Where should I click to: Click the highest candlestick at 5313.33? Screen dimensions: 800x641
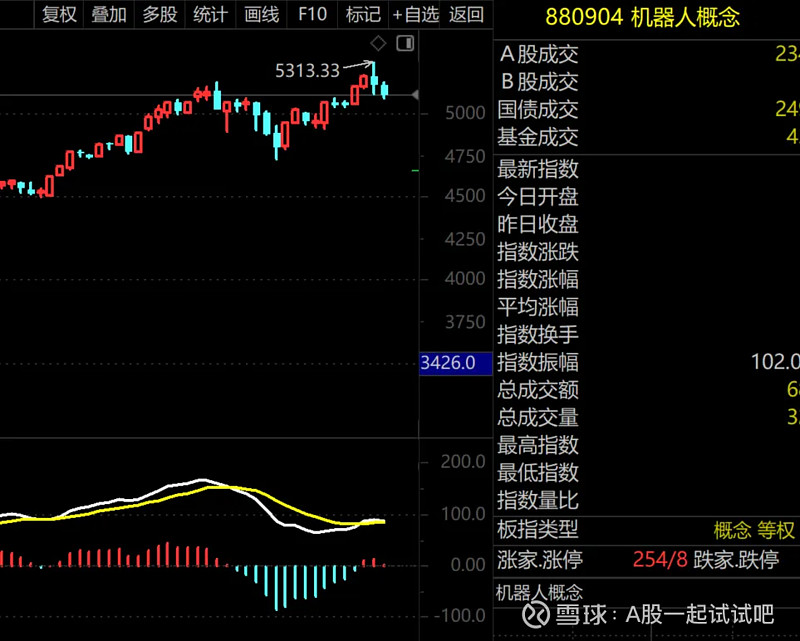pyautogui.click(x=374, y=79)
